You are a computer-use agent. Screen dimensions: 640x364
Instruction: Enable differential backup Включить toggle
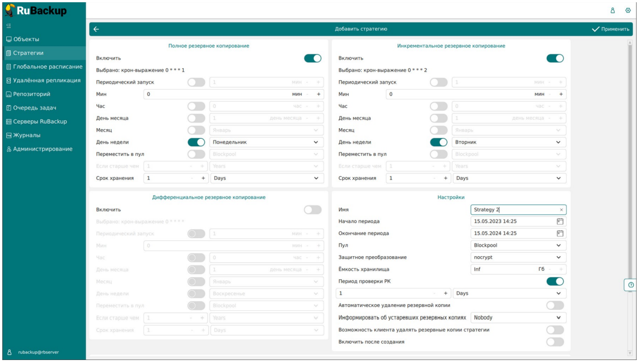coord(312,210)
